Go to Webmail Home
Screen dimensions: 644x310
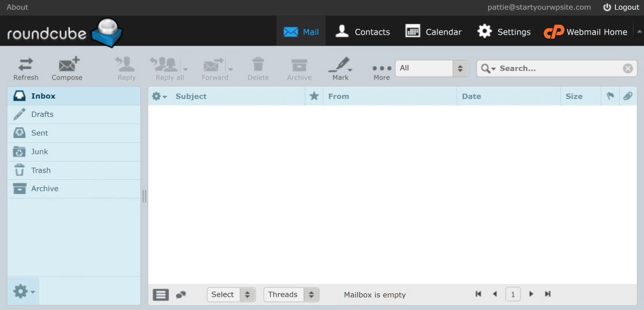585,32
